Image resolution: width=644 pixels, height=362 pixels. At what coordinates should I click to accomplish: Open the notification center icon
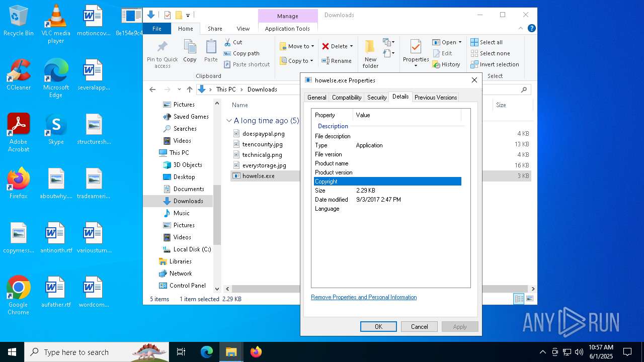[x=627, y=352]
